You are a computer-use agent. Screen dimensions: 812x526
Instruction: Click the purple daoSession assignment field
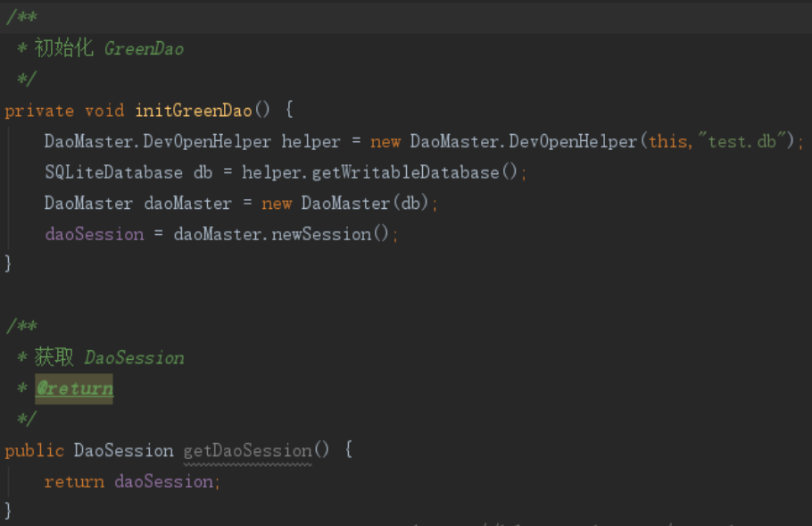coord(95,234)
